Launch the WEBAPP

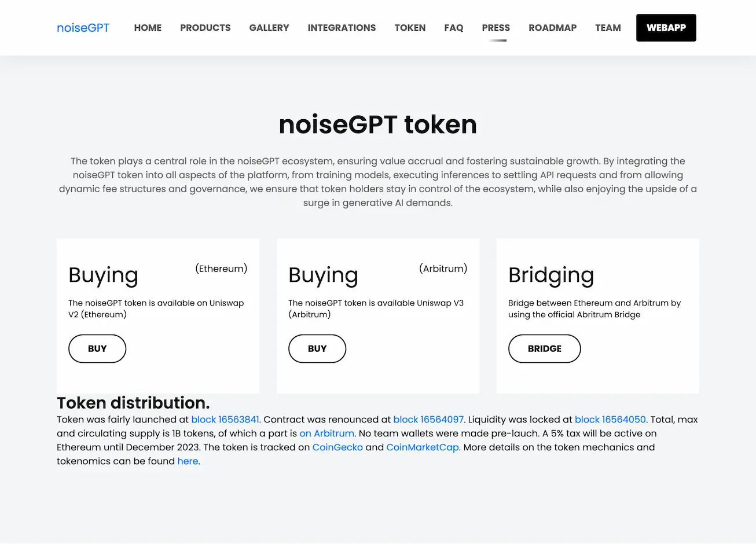(666, 27)
